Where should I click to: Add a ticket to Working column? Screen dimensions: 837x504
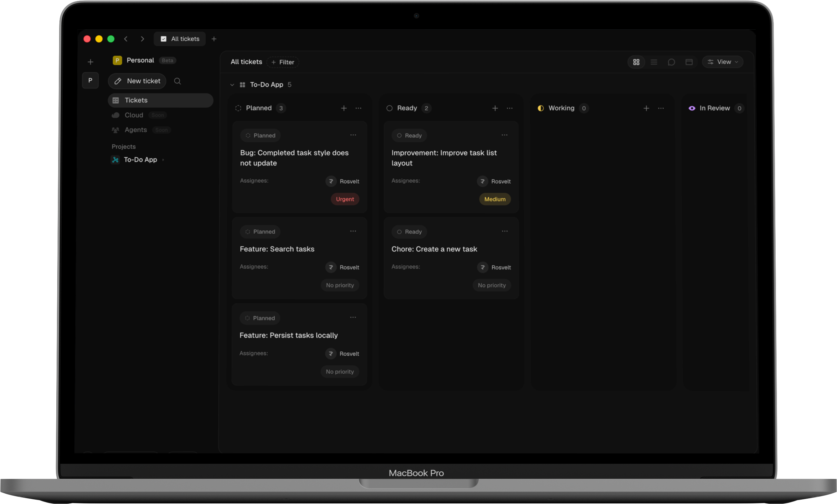(646, 108)
